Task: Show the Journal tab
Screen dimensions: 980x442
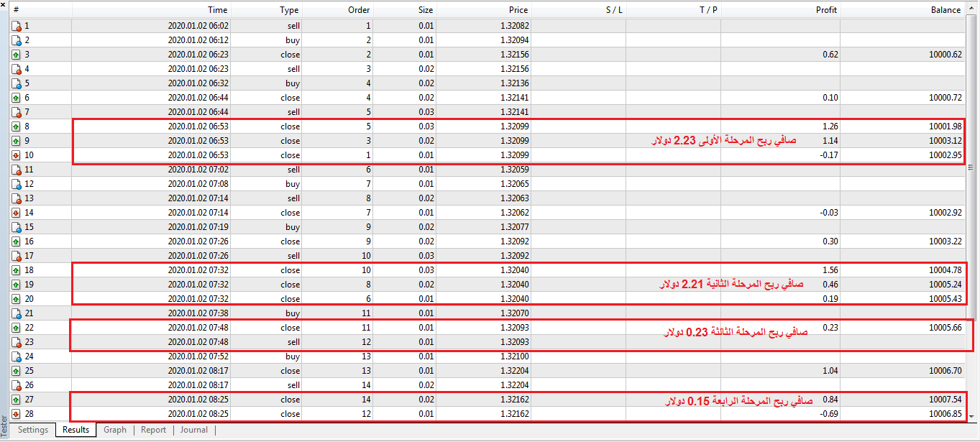Action: tap(193, 430)
